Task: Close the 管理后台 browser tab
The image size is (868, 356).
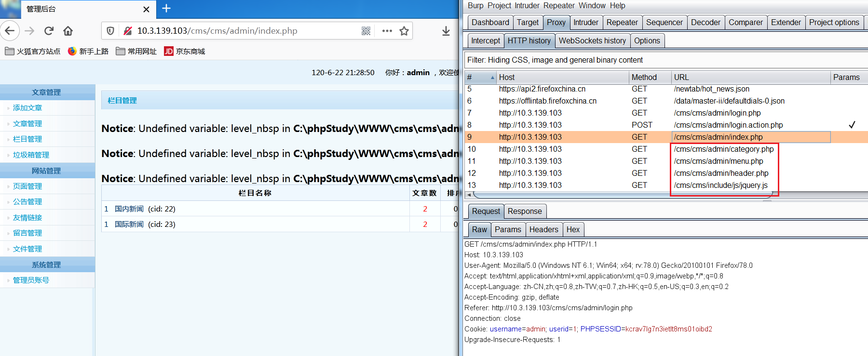Action: 147,9
